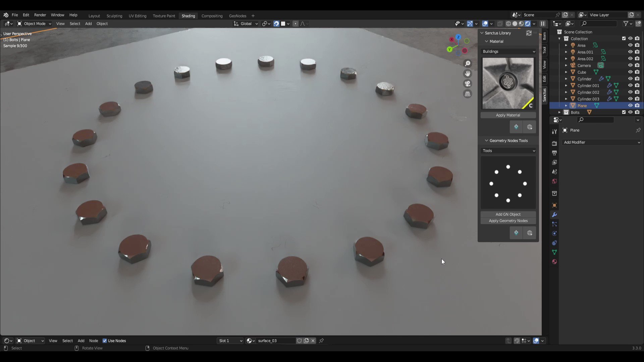Open the Physics Properties tab
The width and height of the screenshot is (644, 362).
pos(554,233)
